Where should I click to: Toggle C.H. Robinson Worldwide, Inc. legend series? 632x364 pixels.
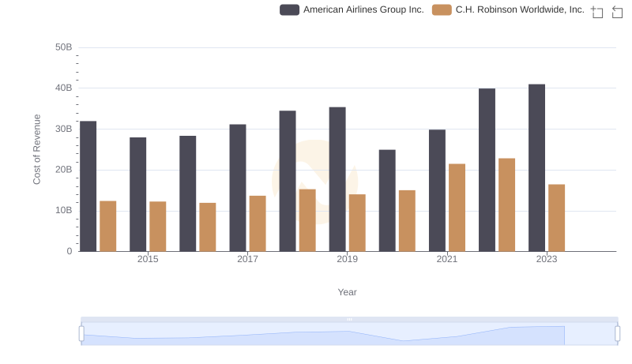coord(508,9)
